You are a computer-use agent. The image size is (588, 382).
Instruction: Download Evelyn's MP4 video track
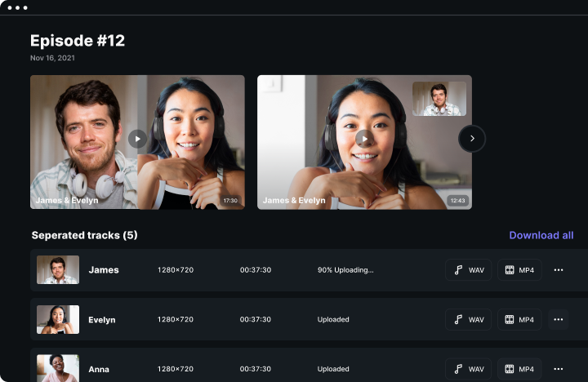pyautogui.click(x=519, y=320)
